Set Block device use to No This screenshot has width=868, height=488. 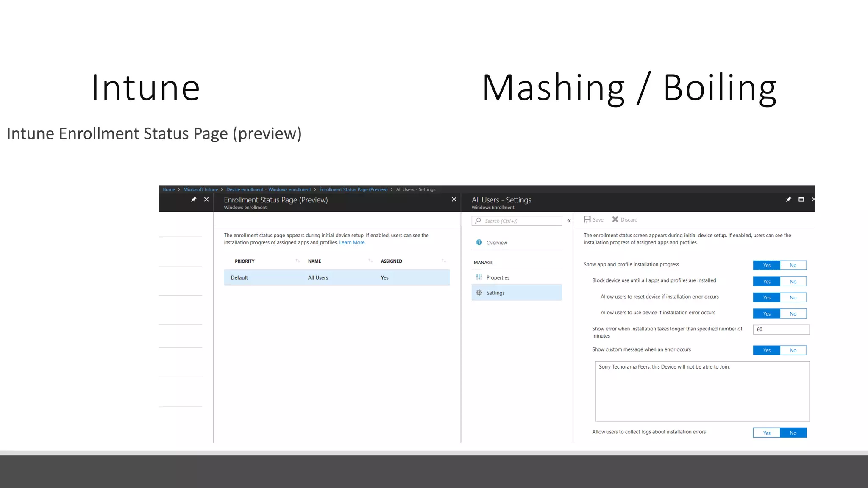pos(793,281)
